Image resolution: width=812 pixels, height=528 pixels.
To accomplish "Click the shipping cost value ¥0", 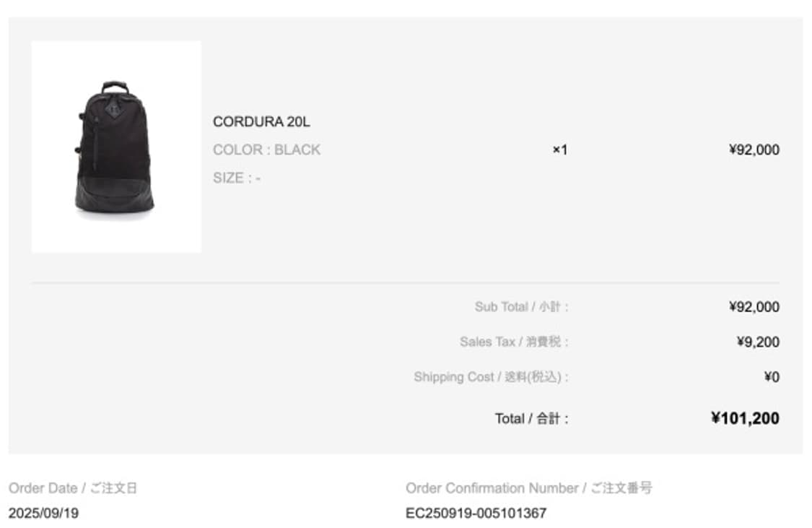I will [x=772, y=377].
